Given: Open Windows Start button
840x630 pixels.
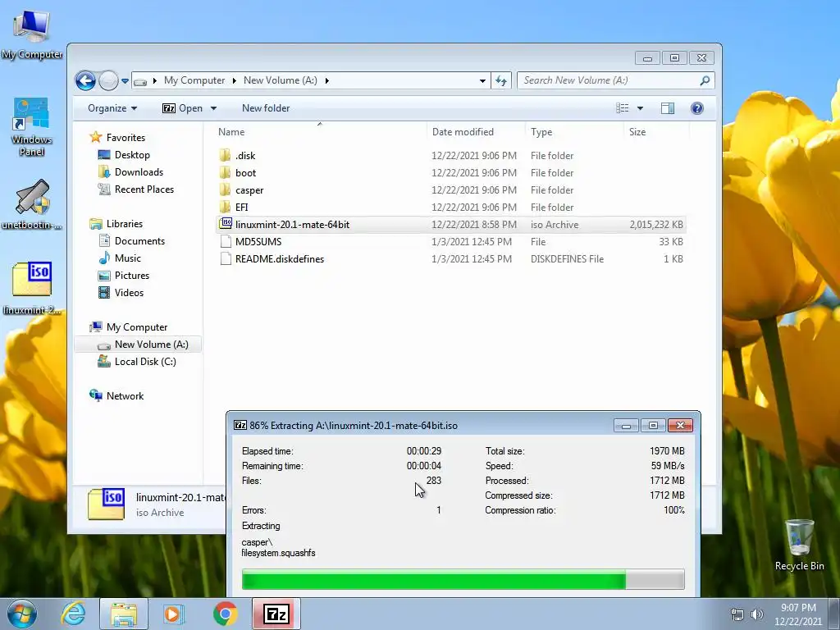Looking at the screenshot, I should click(22, 614).
